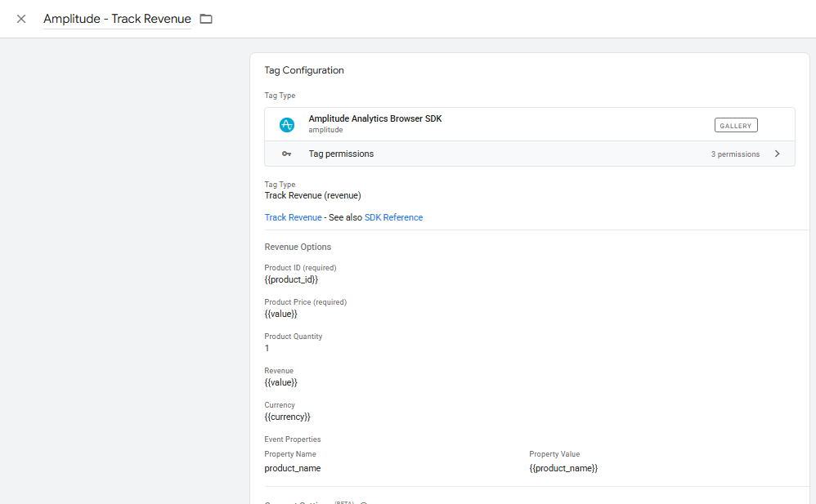Screen dimensions: 816x504
Task: Open the Tag permissions row label
Action: [x=341, y=154]
